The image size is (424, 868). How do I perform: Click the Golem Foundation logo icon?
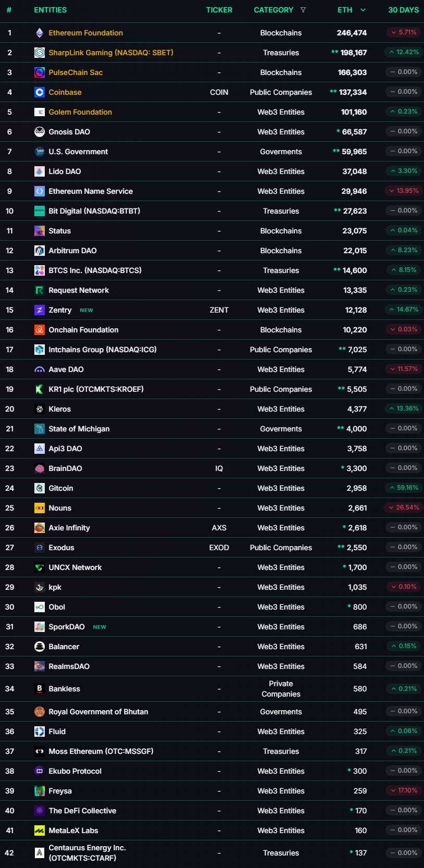pos(40,112)
